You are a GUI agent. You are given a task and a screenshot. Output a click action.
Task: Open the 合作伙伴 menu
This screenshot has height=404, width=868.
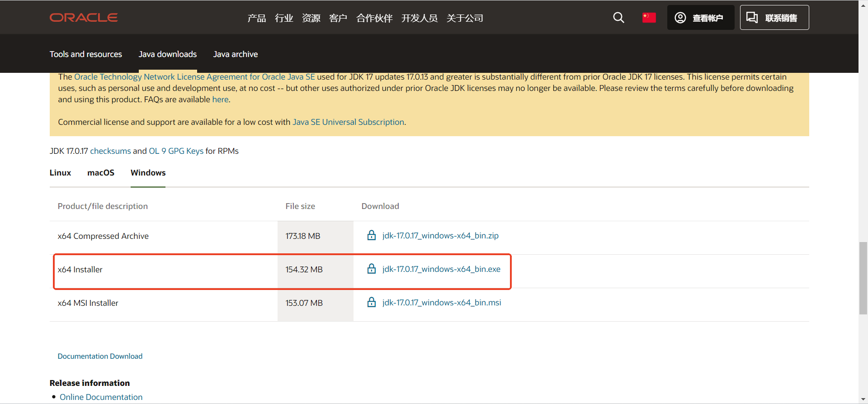(x=374, y=18)
